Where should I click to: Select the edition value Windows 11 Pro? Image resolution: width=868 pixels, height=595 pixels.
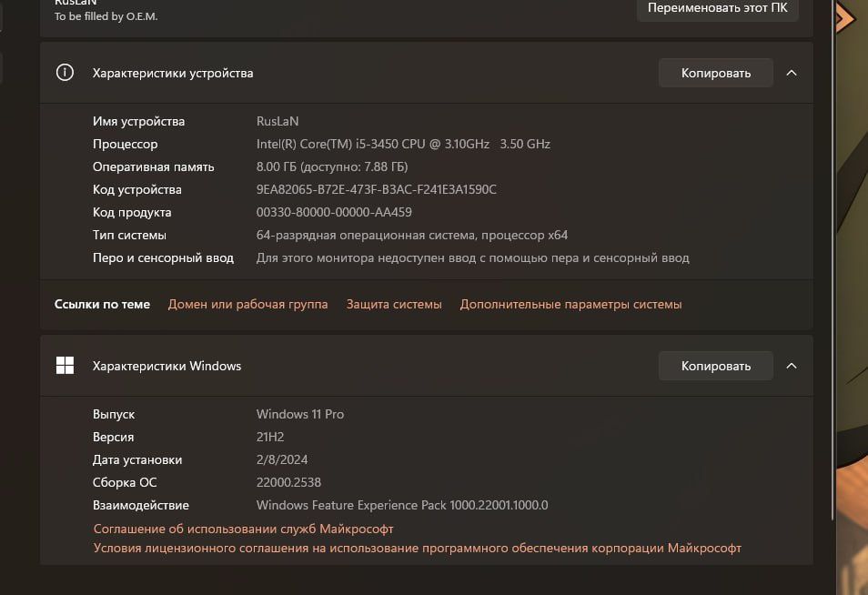(x=300, y=414)
